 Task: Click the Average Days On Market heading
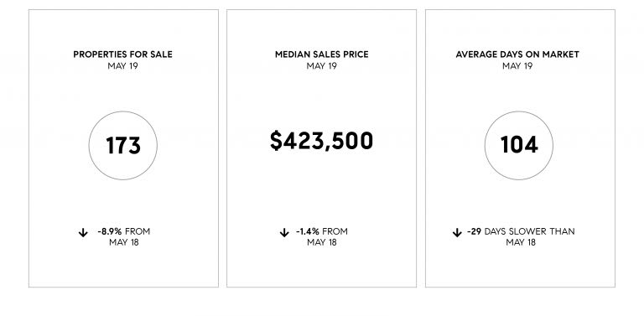[517, 54]
